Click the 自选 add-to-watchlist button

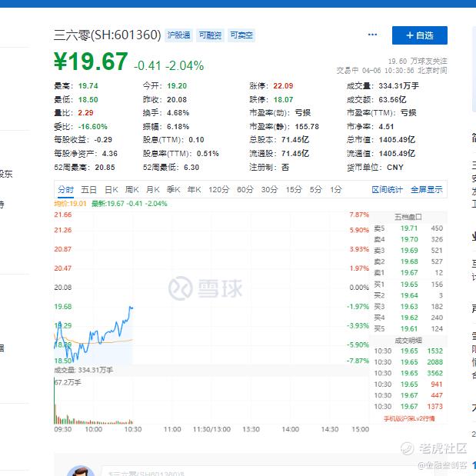click(x=420, y=35)
